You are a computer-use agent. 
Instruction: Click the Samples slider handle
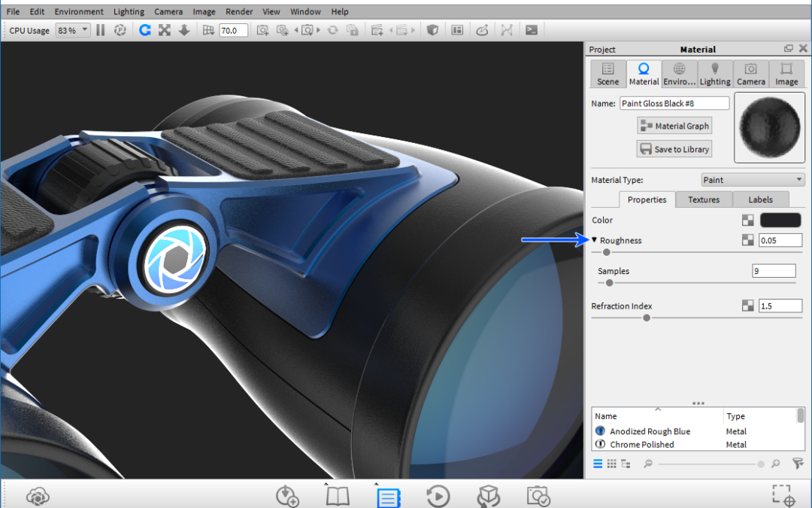point(610,283)
